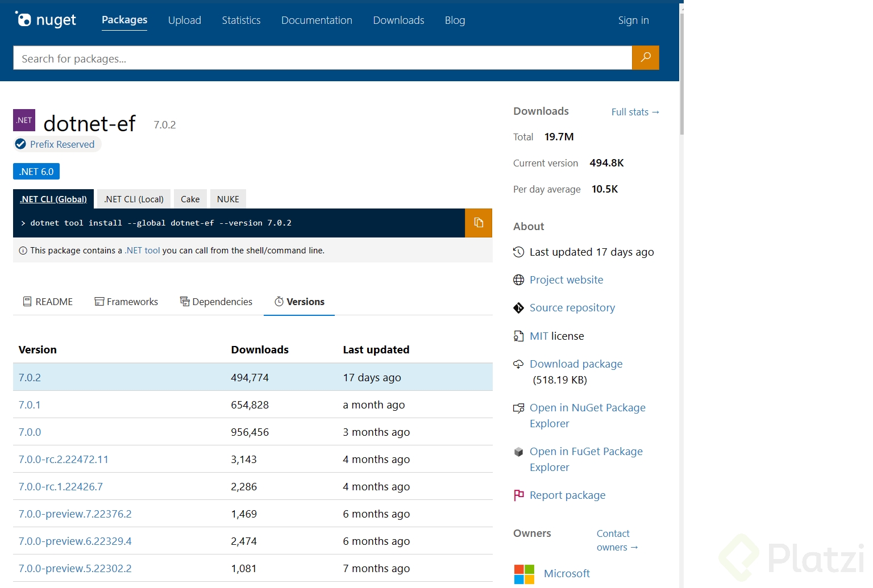Open version 7.0.0 link
This screenshot has width=873, height=588.
pos(30,432)
